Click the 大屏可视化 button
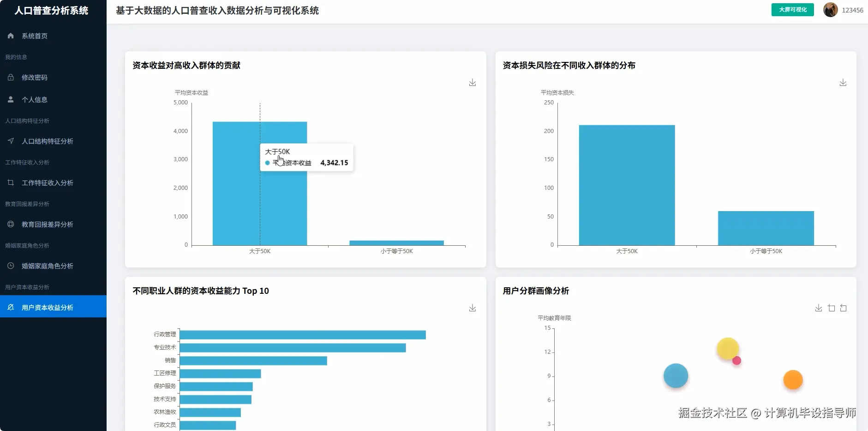 792,9
